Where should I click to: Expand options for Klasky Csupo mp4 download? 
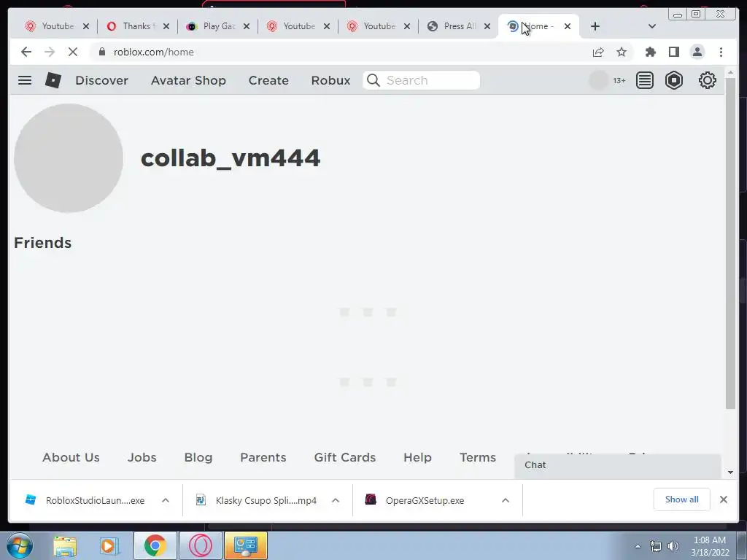tap(336, 500)
